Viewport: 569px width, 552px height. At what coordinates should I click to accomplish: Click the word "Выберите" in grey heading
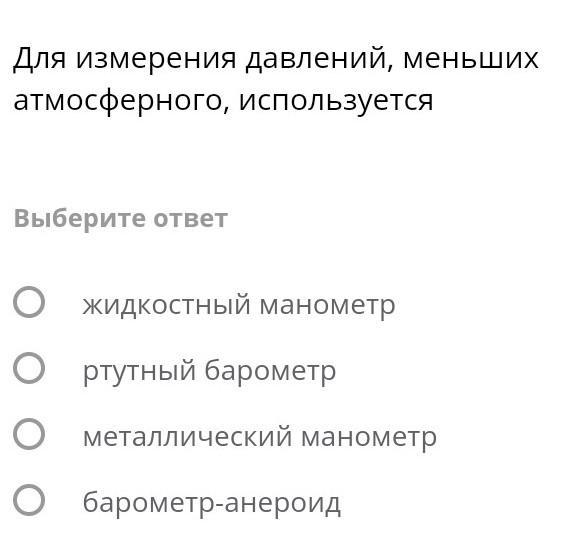tap(80, 219)
